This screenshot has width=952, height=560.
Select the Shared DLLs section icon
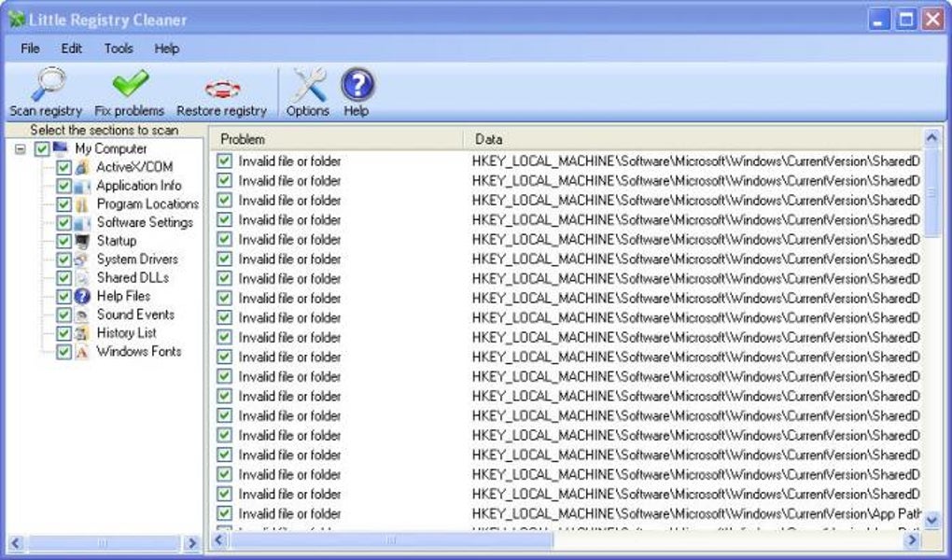(82, 278)
